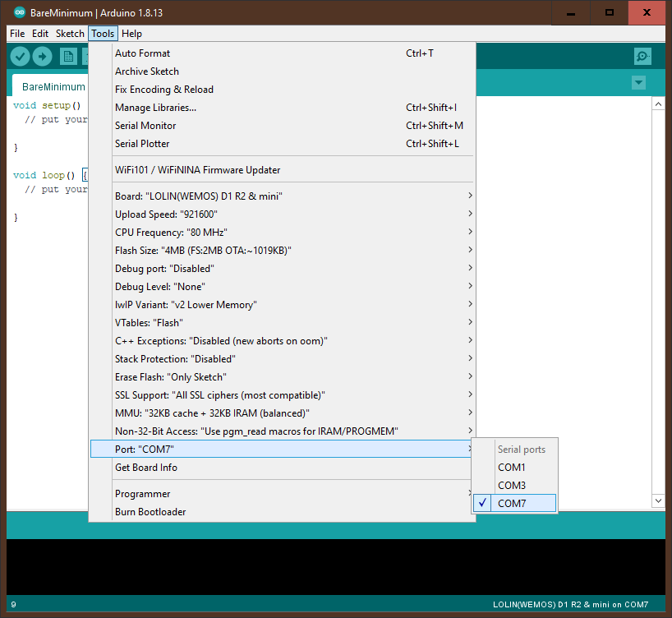Maximize the Arduino window
This screenshot has height=618, width=672.
609,13
